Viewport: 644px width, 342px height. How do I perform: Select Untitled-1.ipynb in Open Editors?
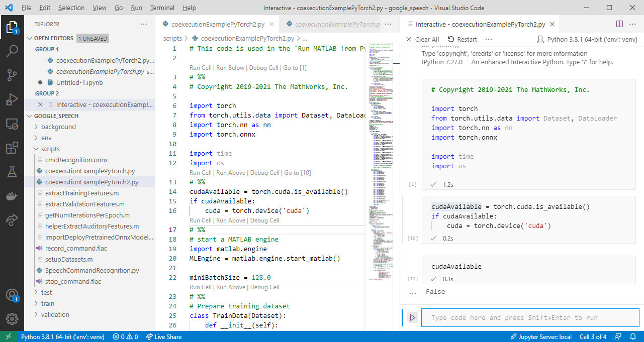(79, 82)
